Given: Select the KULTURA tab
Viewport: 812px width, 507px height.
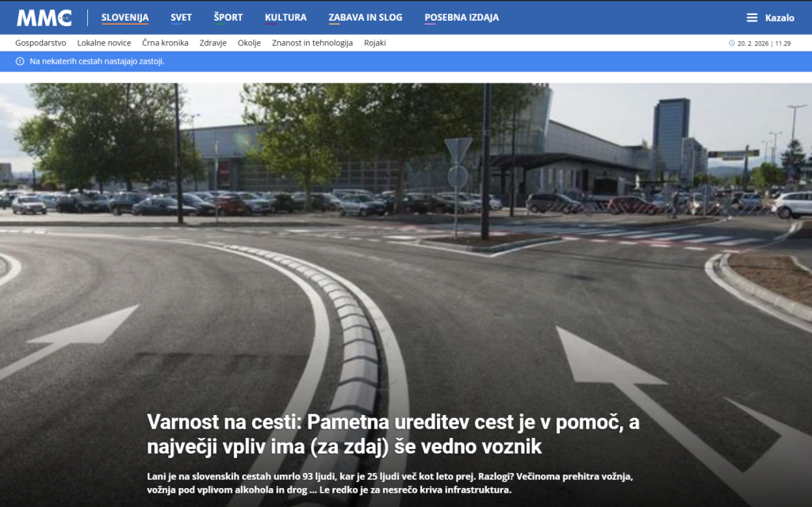Looking at the screenshot, I should (x=285, y=15).
